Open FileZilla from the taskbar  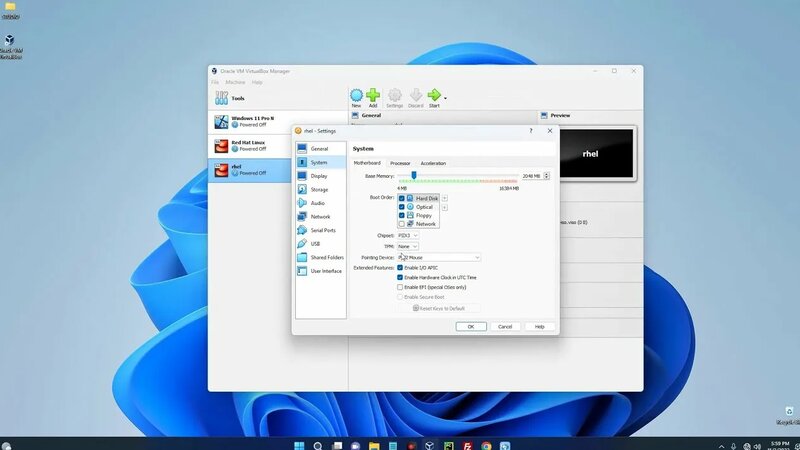pyautogui.click(x=467, y=446)
